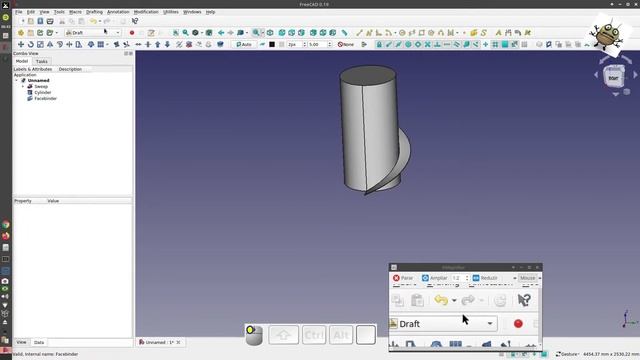Select the Draft Circle tool

point(402,33)
